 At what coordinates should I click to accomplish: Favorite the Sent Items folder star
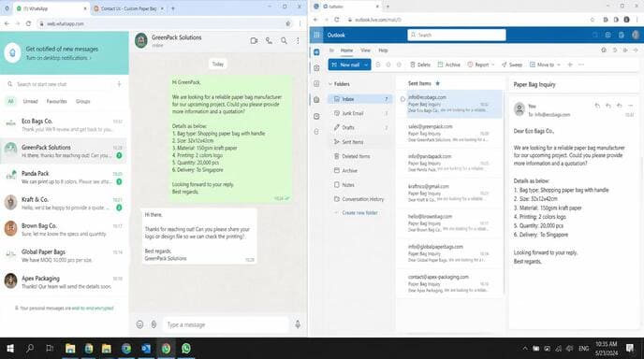[x=437, y=83]
